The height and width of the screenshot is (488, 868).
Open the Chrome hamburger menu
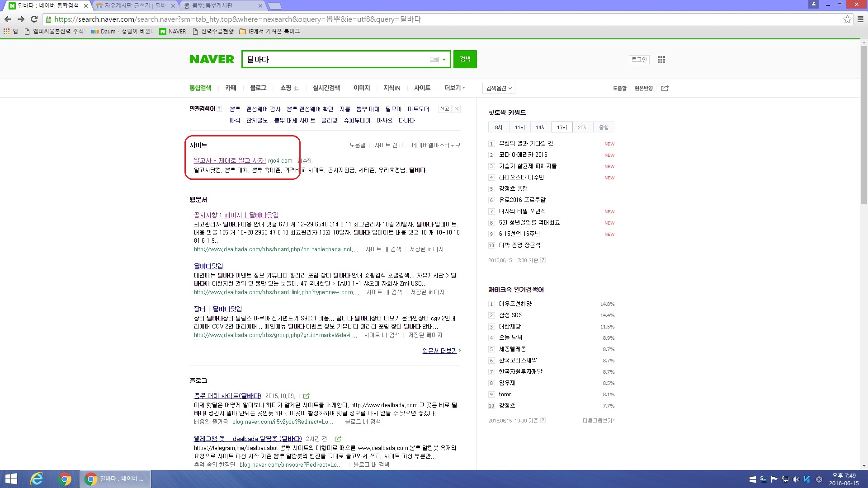(860, 19)
